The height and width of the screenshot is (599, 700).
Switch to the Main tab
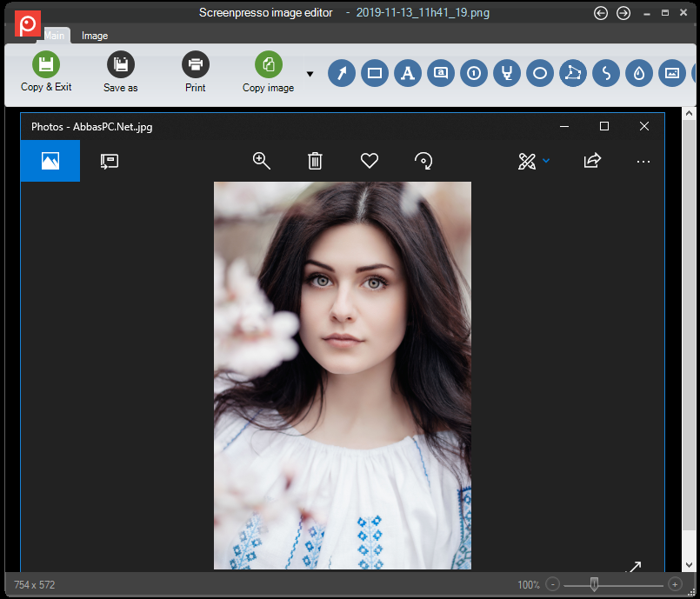54,36
